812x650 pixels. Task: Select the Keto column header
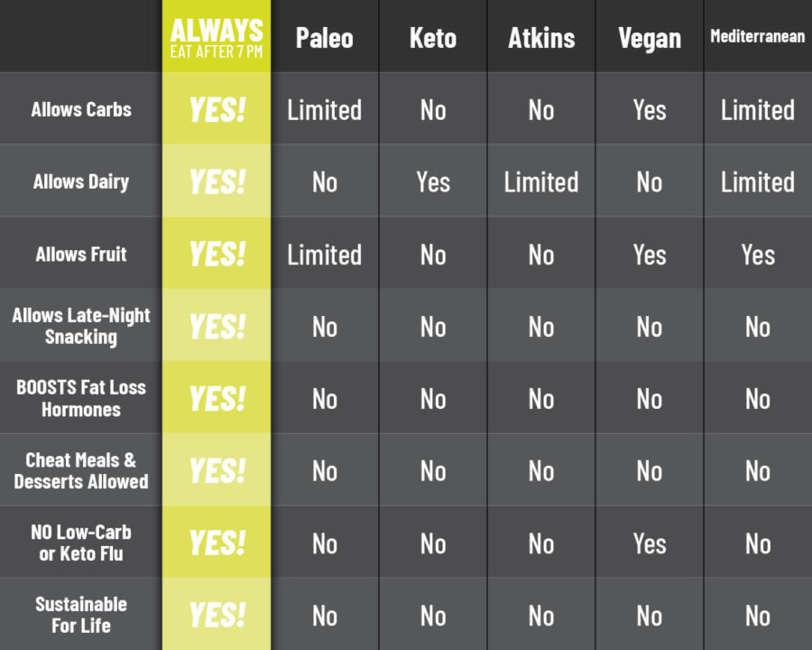433,38
